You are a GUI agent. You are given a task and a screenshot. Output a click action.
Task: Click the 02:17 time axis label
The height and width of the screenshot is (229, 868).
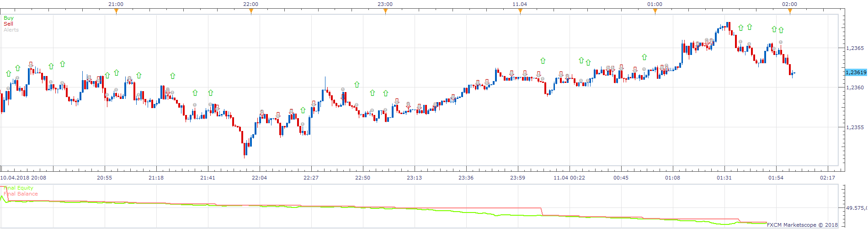point(827,178)
